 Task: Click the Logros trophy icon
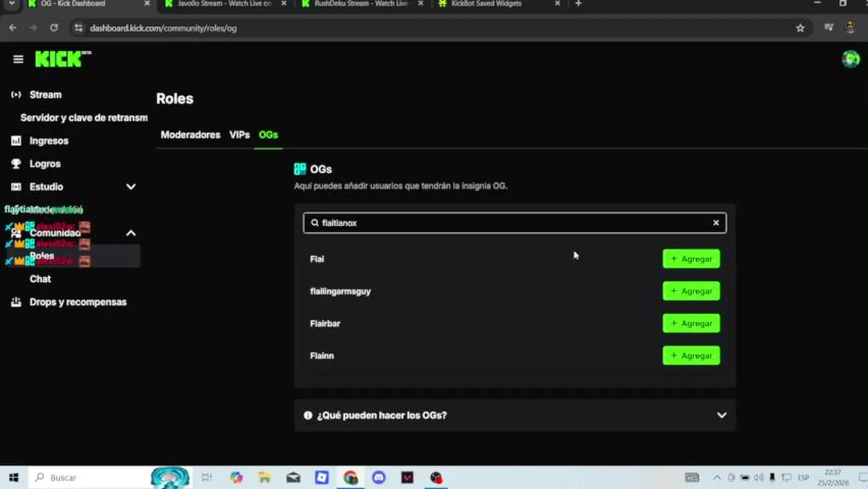[16, 164]
